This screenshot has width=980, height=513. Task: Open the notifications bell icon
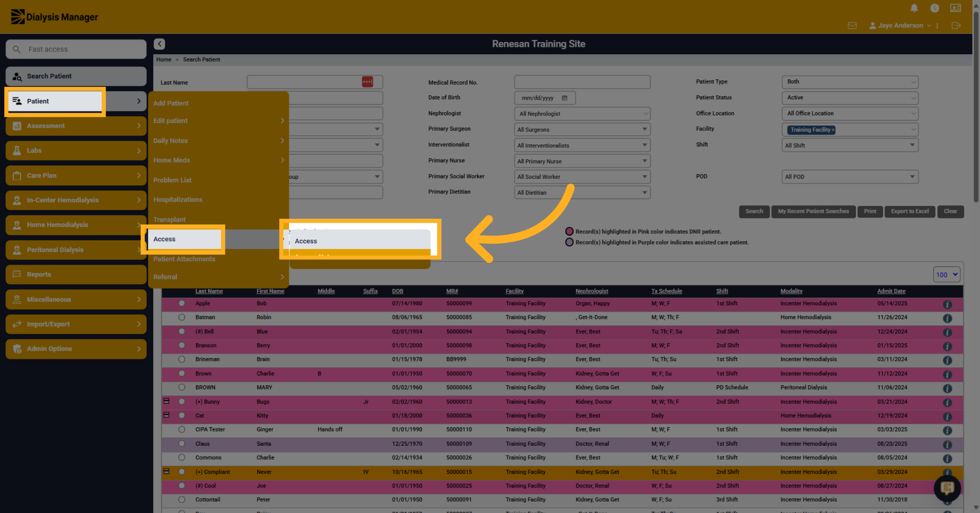(x=914, y=8)
